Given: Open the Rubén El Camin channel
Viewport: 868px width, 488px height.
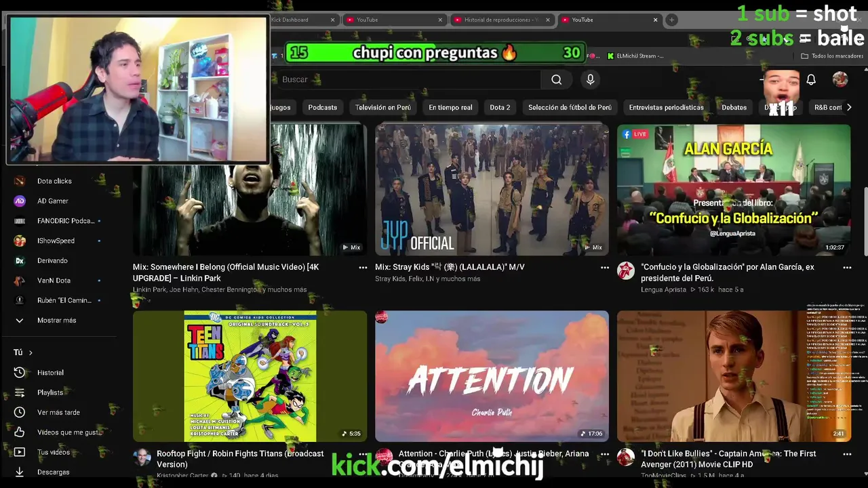Looking at the screenshot, I should (x=64, y=300).
